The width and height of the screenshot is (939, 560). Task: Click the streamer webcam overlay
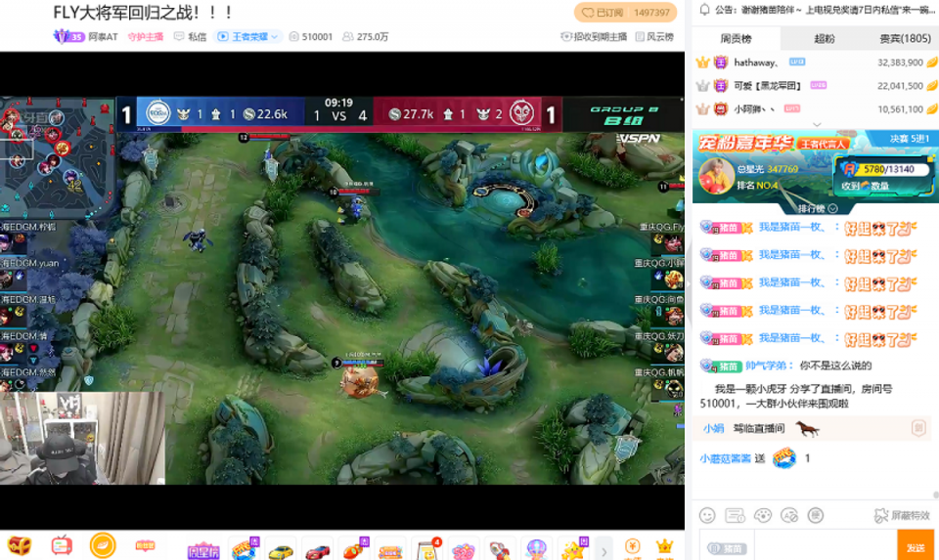pos(82,438)
